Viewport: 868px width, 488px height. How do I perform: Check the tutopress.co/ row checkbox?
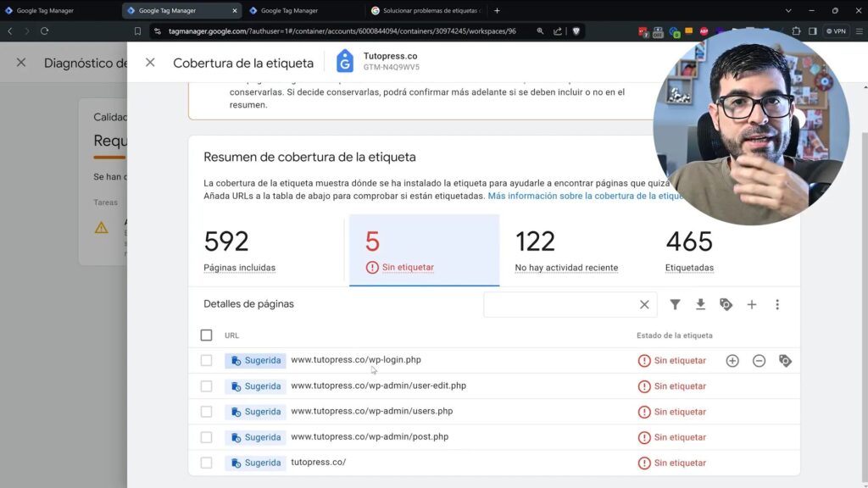click(206, 463)
